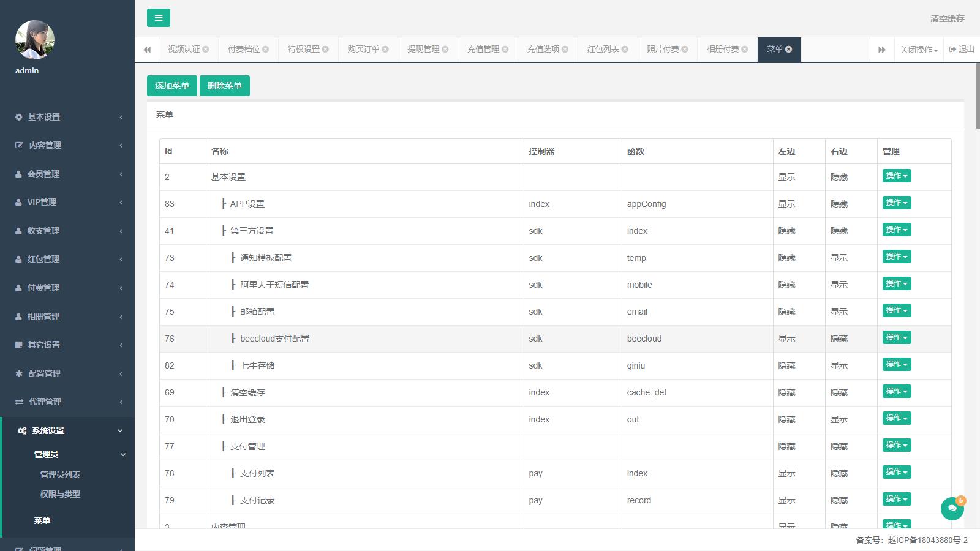The image size is (980, 551).
Task: Close the 菜单 tab using its x icon
Action: (789, 50)
